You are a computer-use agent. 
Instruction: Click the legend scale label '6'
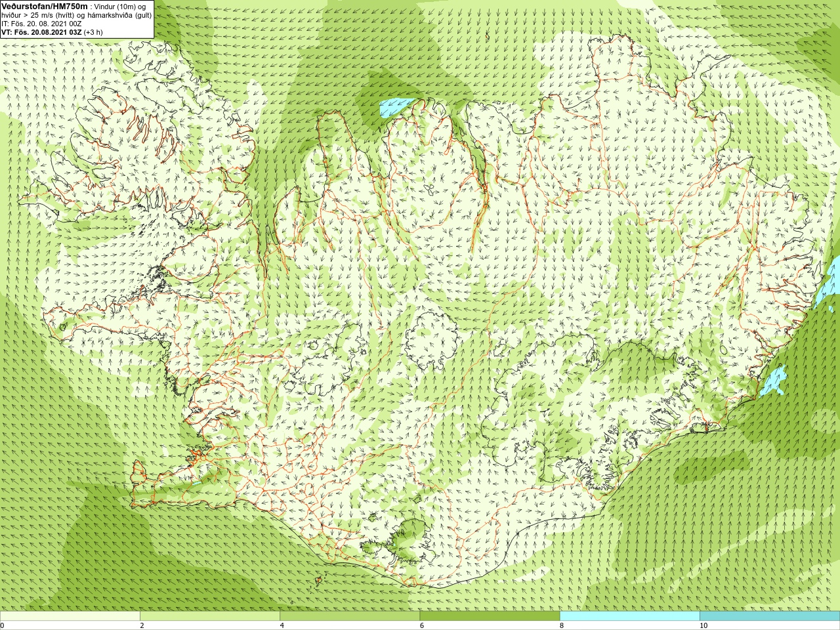(422, 625)
